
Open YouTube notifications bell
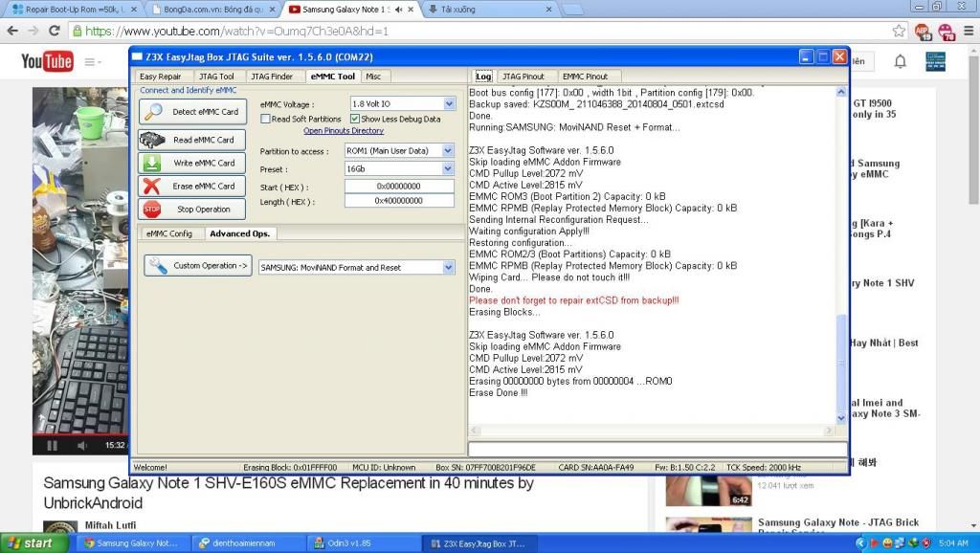click(x=900, y=61)
